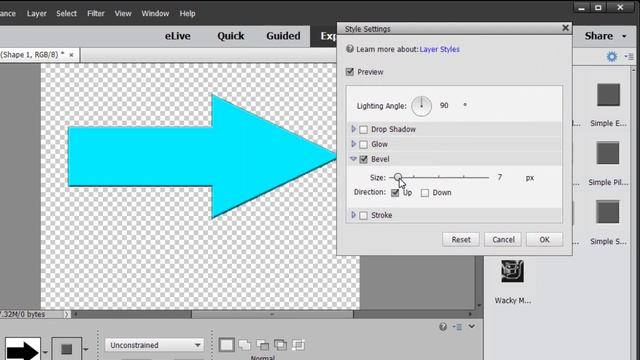Open the Layer Styles help link
This screenshot has width=640, height=360.
pyautogui.click(x=439, y=49)
